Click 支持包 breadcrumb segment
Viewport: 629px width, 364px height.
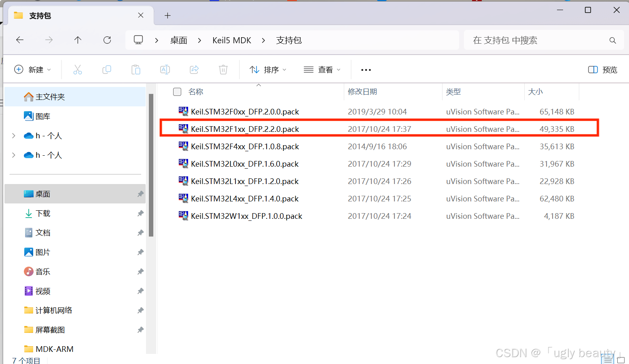click(289, 40)
